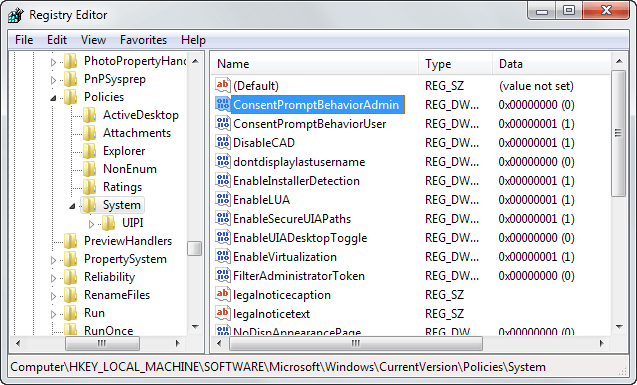Click the Ratings folder icon
637x385 pixels.
tap(90, 187)
